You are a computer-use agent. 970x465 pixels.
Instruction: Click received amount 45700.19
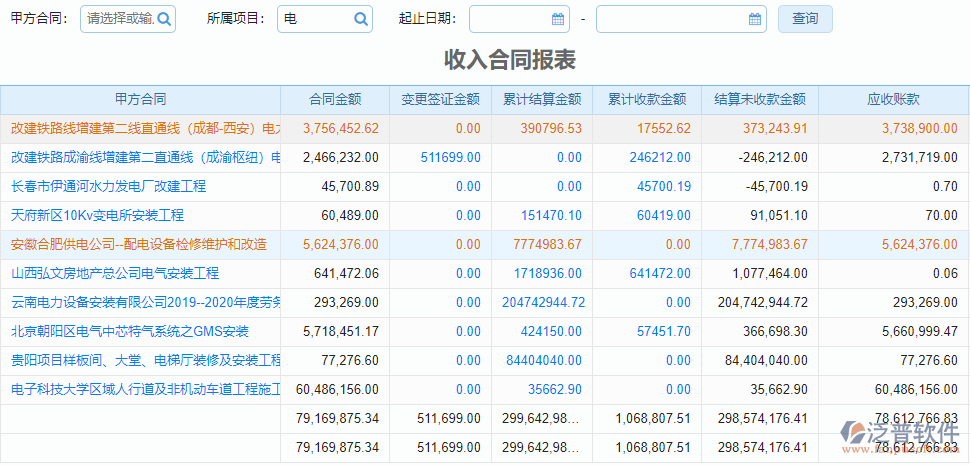(x=664, y=186)
